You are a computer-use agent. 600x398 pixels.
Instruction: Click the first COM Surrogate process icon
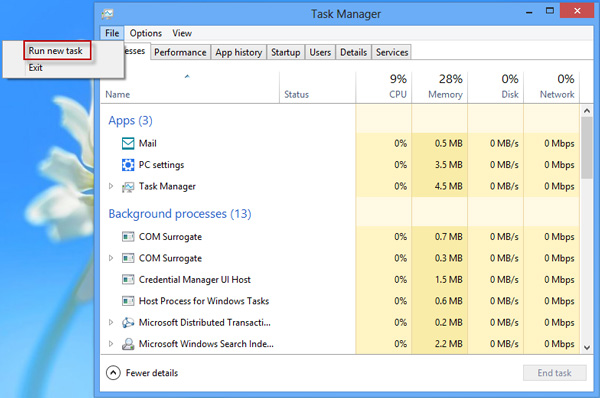[x=128, y=237]
